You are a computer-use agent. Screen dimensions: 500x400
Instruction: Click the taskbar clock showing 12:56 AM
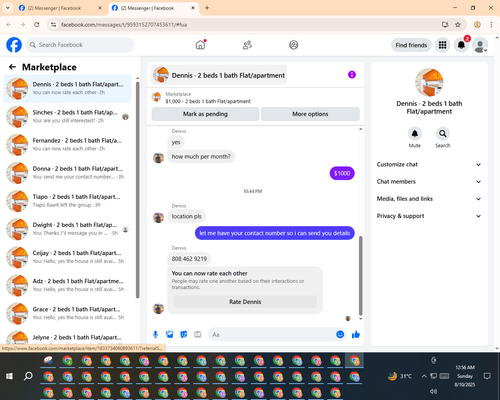465,376
